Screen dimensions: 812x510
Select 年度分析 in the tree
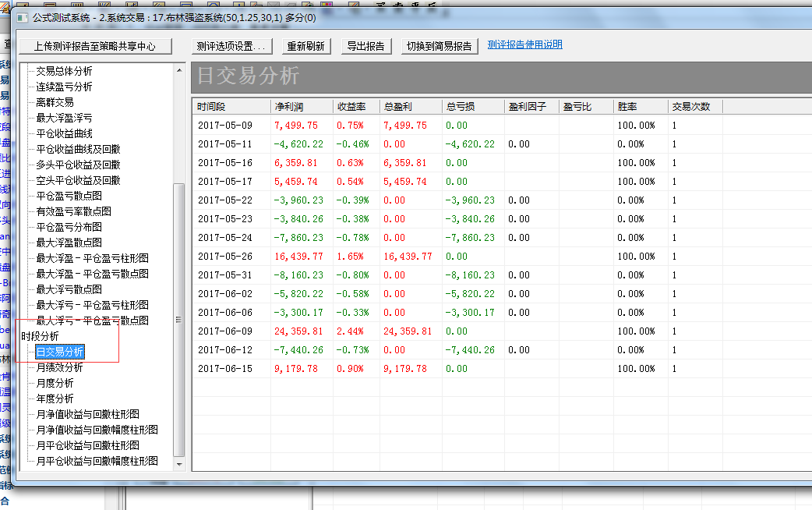pos(55,398)
